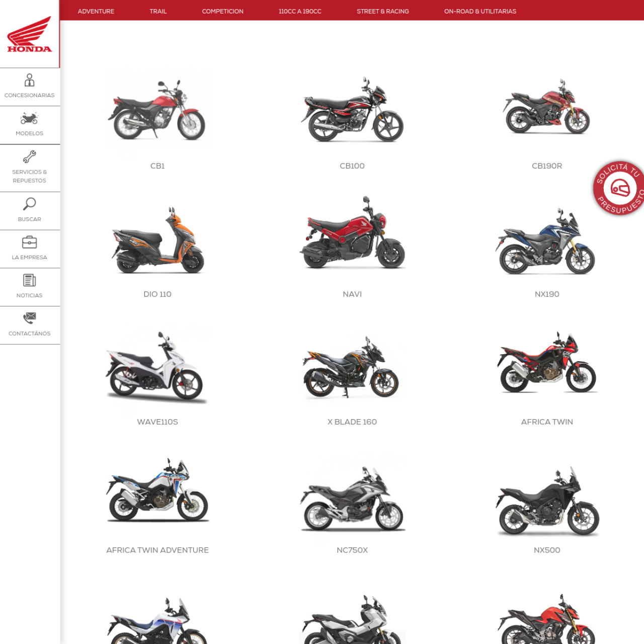644x644 pixels.
Task: Select the On-Road & Utilitarias tab
Action: pos(480,11)
